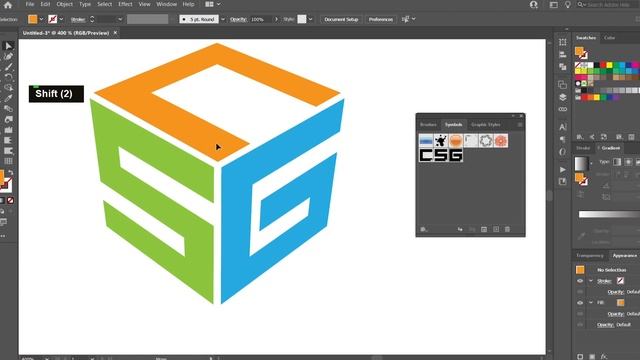Close the Untitled-3 document tab

115,33
